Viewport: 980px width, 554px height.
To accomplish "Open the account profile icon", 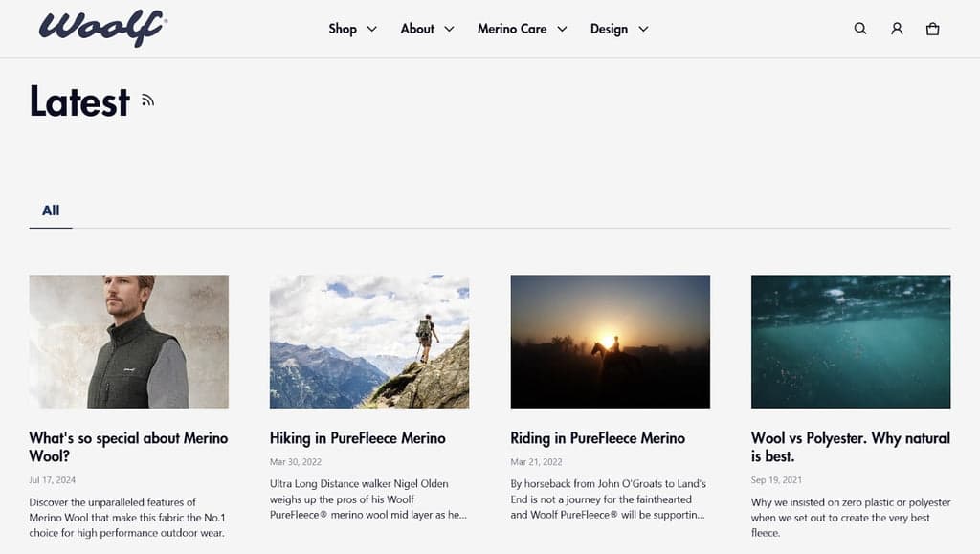I will [x=896, y=29].
